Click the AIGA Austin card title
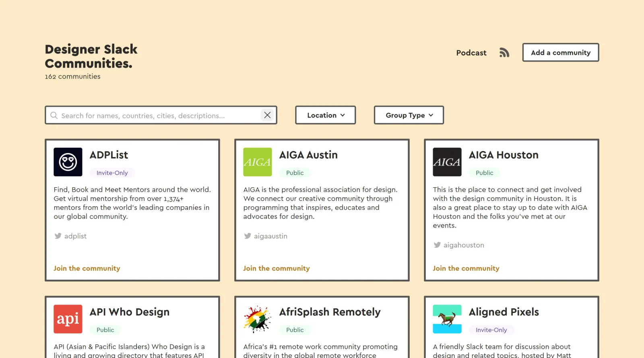 308,155
